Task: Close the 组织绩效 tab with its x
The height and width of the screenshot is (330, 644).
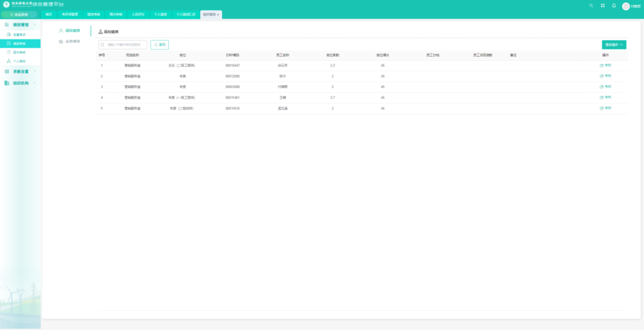Action: pyautogui.click(x=218, y=14)
